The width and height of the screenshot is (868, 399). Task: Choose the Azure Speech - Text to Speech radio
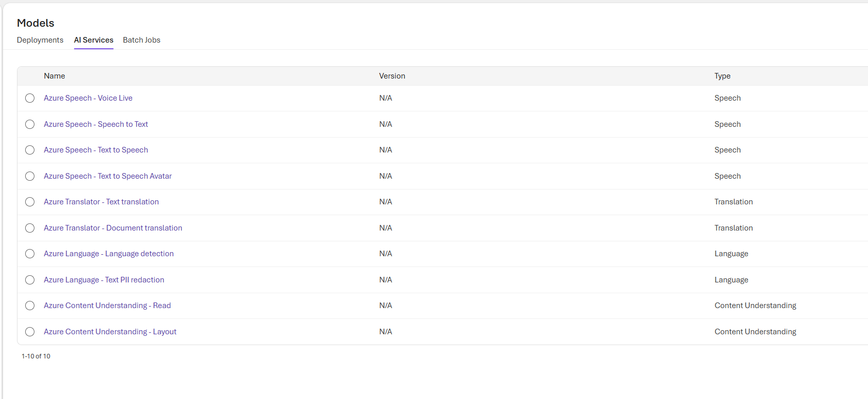coord(30,150)
